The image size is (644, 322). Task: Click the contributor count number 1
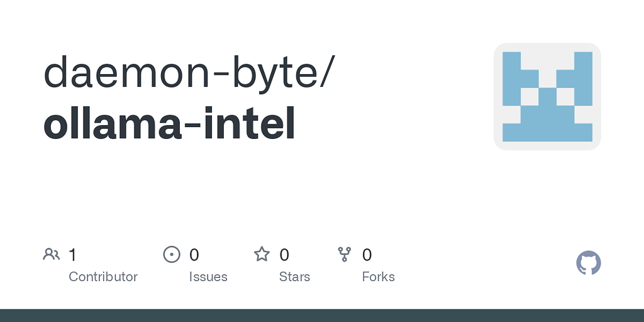click(x=72, y=255)
